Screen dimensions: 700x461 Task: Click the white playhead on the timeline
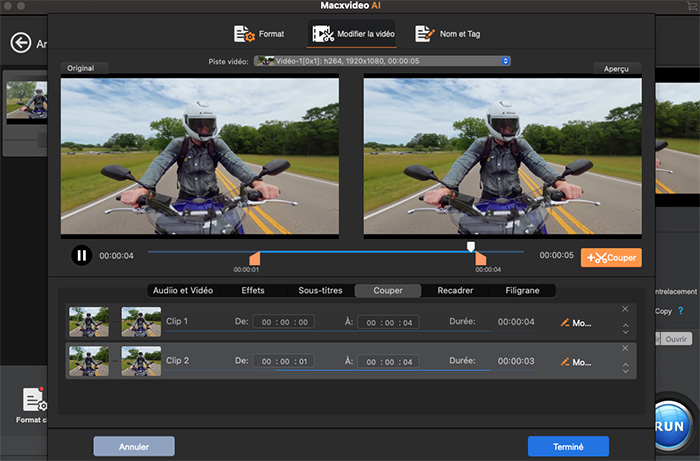point(471,246)
